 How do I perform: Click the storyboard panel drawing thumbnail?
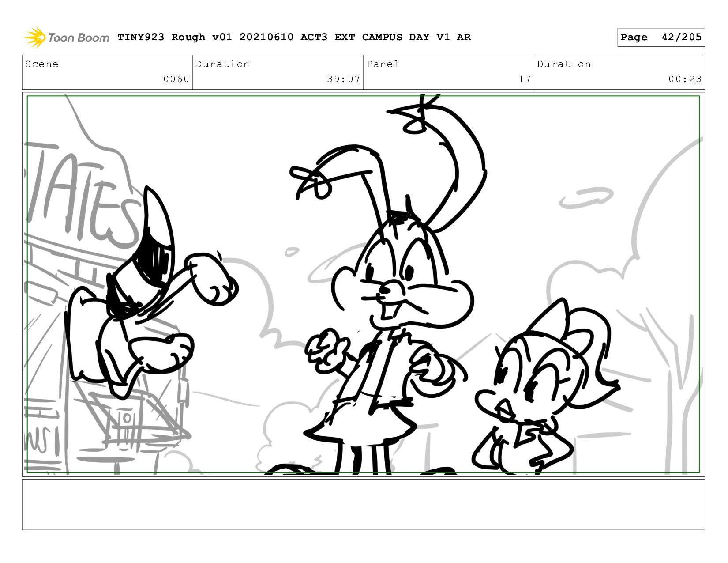point(364,284)
